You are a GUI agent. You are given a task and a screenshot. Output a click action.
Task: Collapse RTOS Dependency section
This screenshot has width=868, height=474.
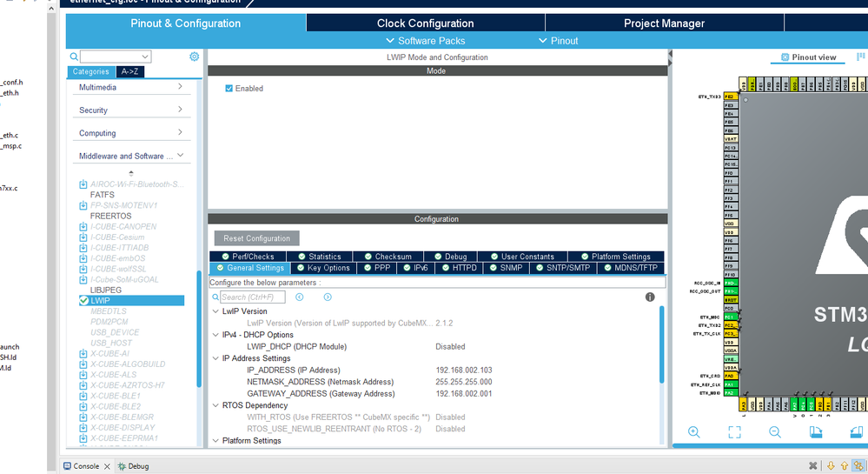coord(215,405)
